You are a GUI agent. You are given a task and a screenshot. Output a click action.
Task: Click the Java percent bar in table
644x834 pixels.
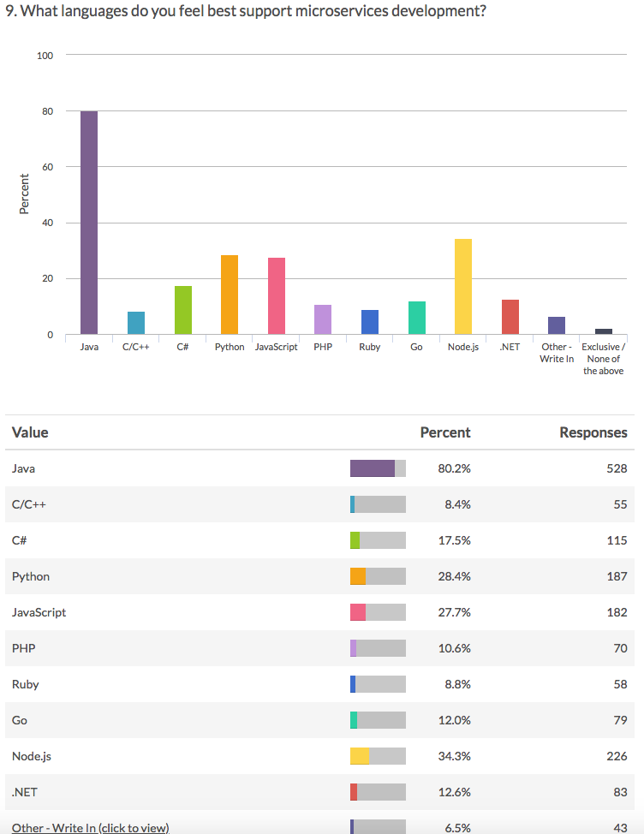[x=378, y=468]
